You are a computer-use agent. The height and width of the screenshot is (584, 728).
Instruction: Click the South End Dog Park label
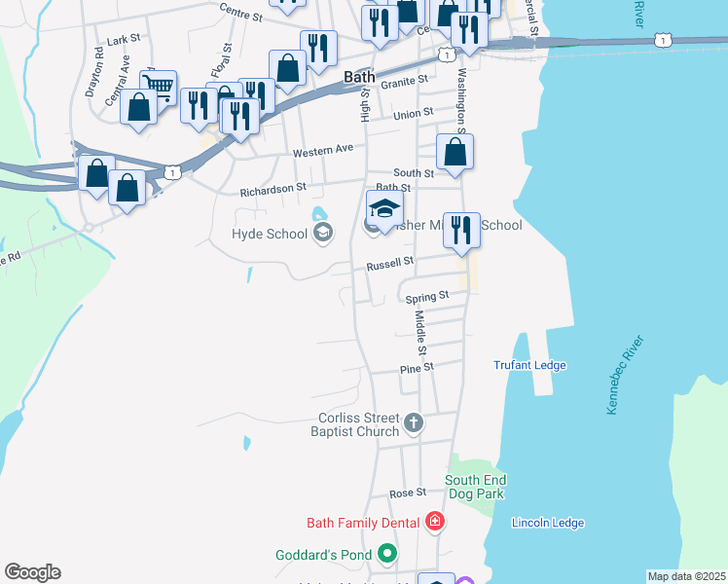pos(476,487)
